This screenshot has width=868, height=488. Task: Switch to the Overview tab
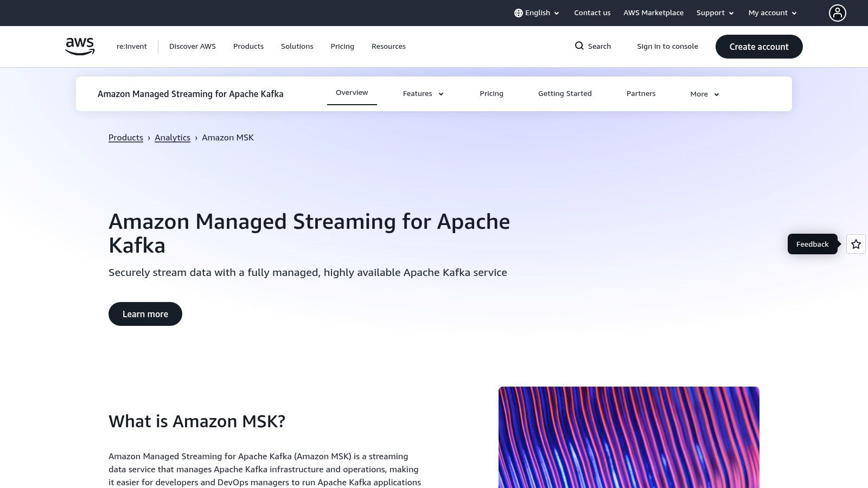pyautogui.click(x=352, y=92)
